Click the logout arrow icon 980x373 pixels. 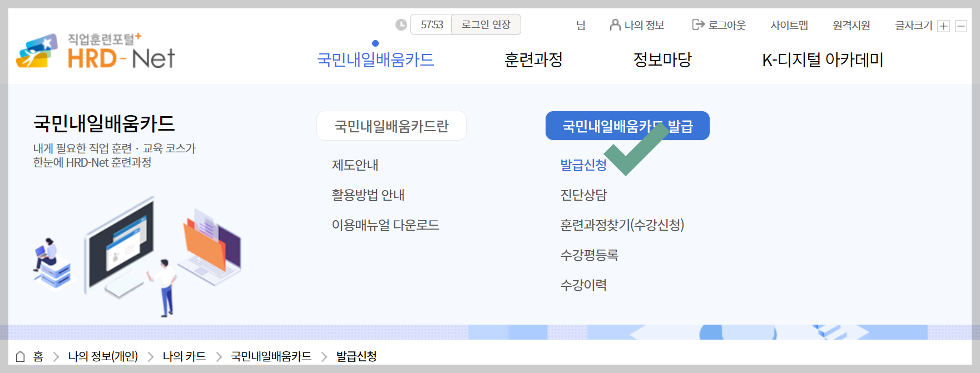698,24
